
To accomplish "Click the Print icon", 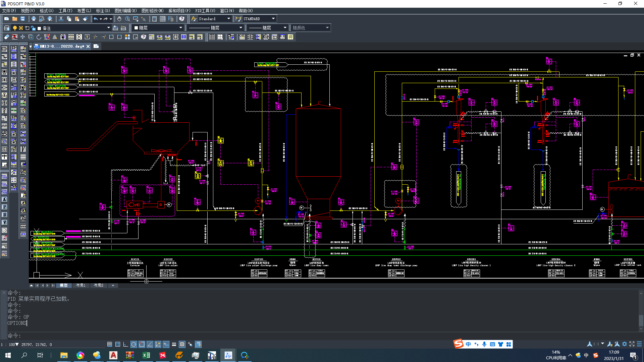I will point(34,19).
